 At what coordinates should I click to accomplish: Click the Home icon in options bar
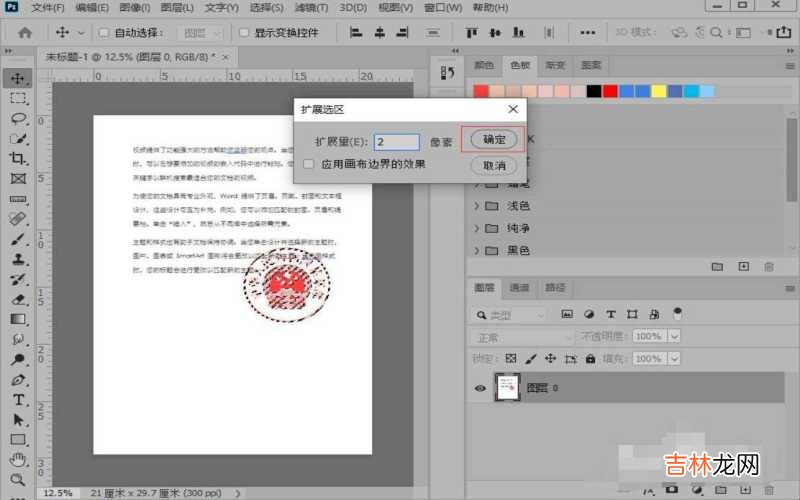pos(24,33)
